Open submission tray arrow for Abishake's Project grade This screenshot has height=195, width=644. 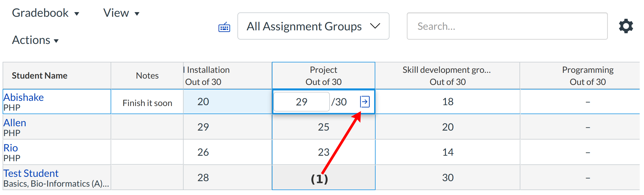pyautogui.click(x=365, y=102)
